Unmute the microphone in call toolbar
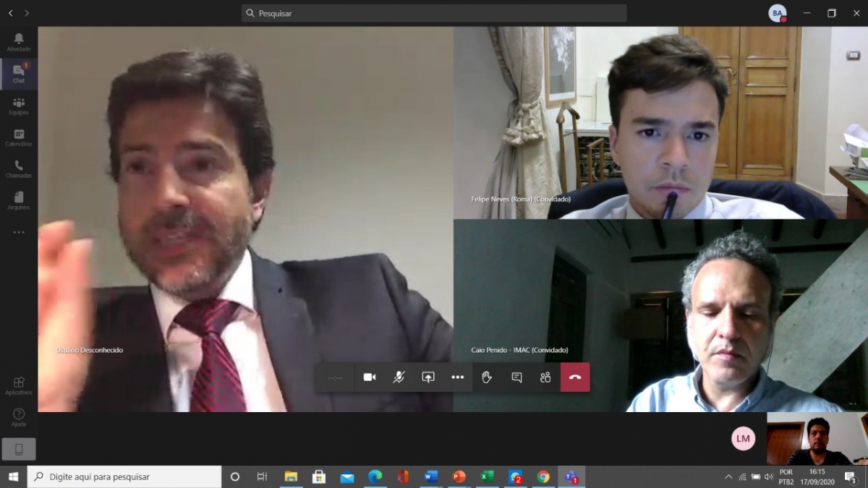868x488 pixels. coord(399,377)
